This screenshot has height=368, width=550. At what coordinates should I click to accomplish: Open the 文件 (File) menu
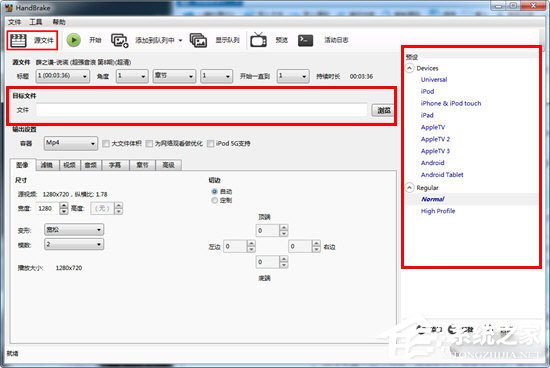(x=14, y=22)
